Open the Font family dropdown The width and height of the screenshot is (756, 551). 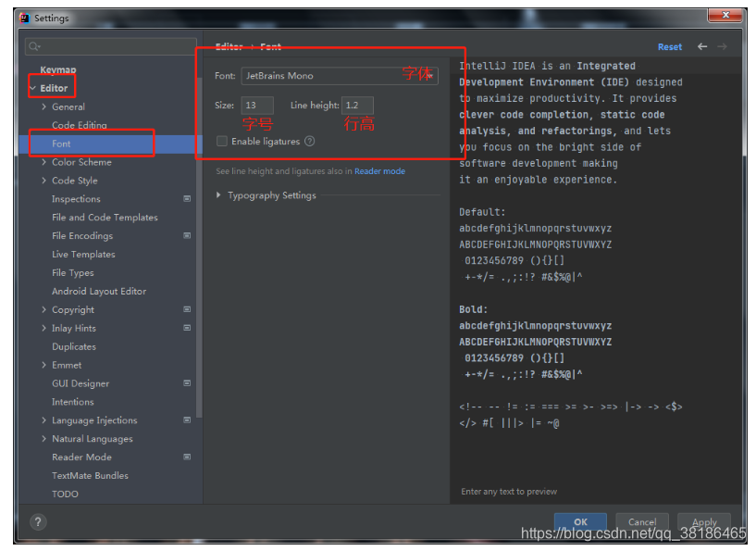click(340, 76)
